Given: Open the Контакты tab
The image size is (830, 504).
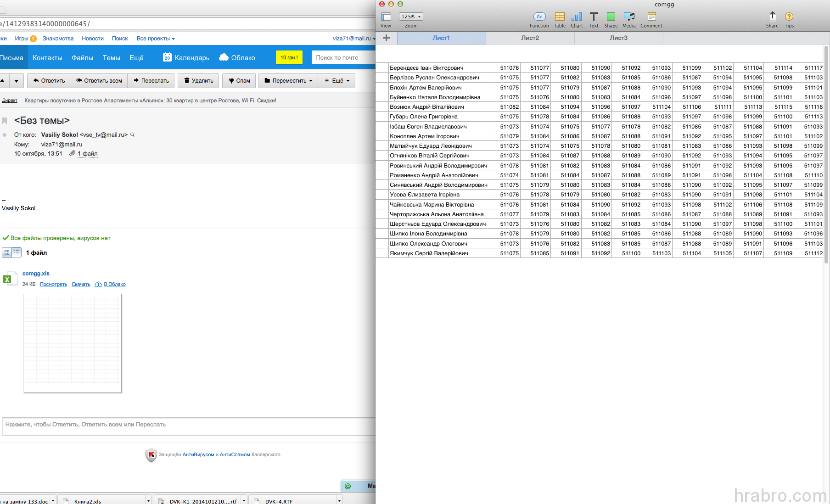Looking at the screenshot, I should point(47,58).
